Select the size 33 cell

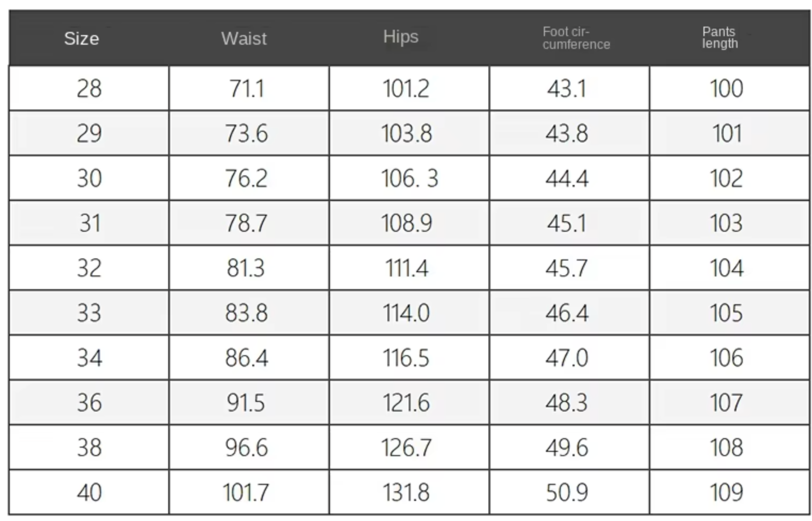[x=89, y=313]
